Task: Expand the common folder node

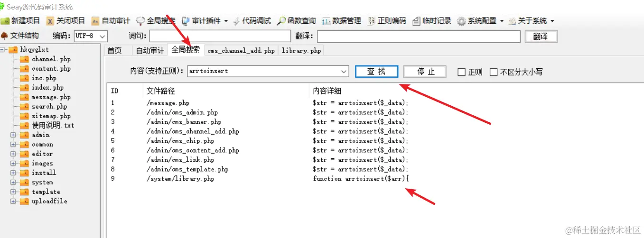Action: [13, 145]
